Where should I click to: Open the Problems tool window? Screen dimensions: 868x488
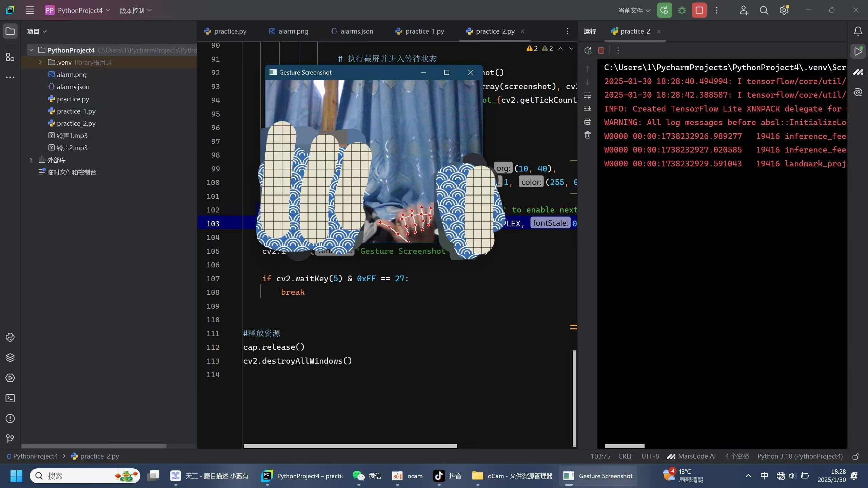click(10, 419)
